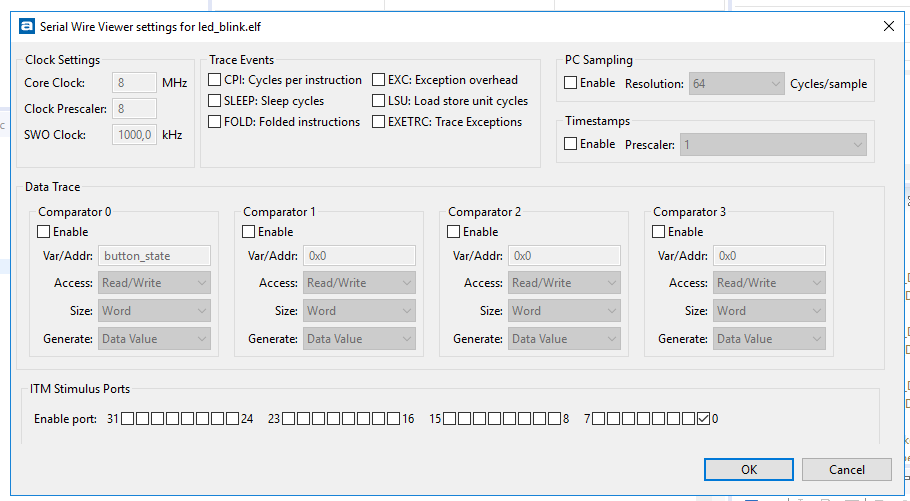Viewport: 910px width, 501px height.
Task: Open the PC Sampling Resolution dropdown
Action: 736,84
